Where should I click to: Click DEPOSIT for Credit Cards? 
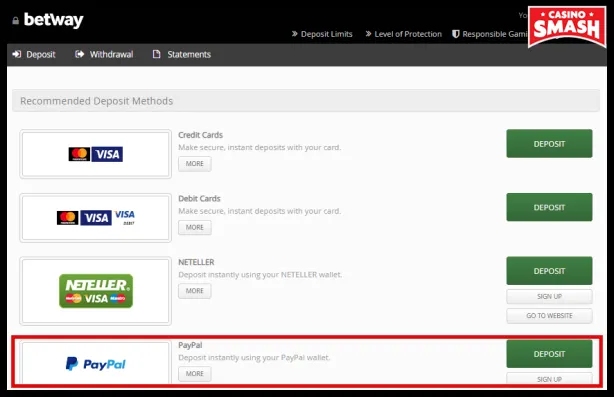(549, 144)
